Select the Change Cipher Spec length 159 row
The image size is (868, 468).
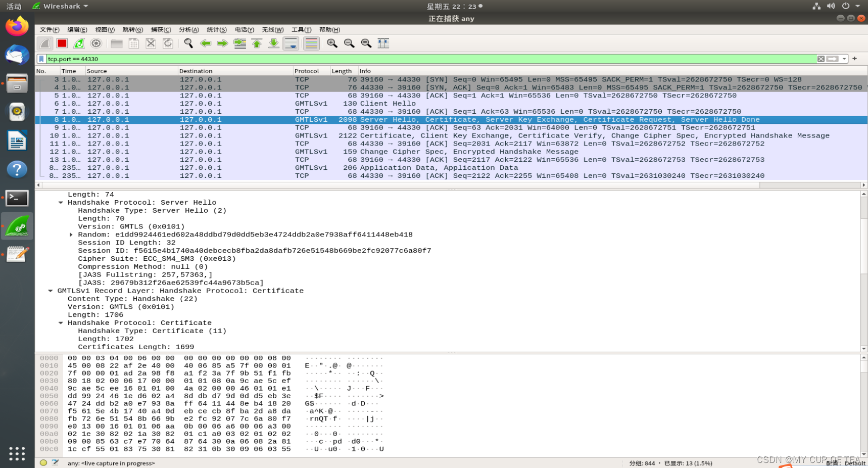tap(451, 152)
